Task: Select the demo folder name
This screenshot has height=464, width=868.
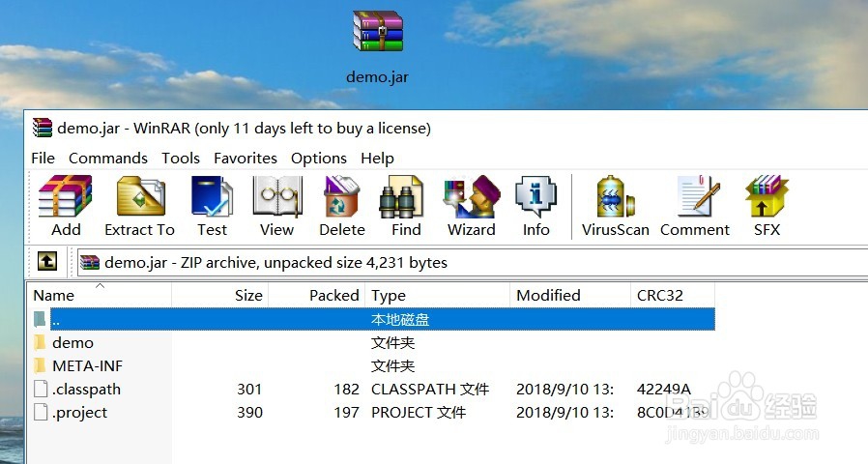Action: (x=72, y=343)
